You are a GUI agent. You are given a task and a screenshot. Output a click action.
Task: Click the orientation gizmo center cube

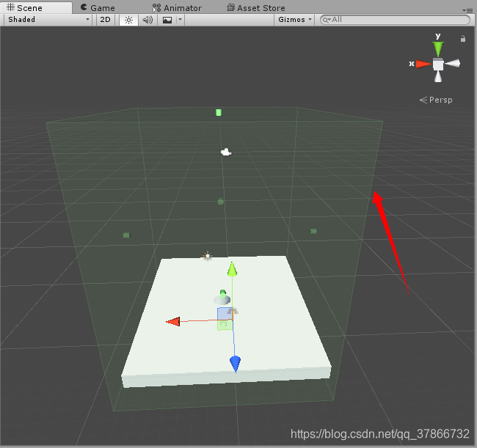point(438,65)
